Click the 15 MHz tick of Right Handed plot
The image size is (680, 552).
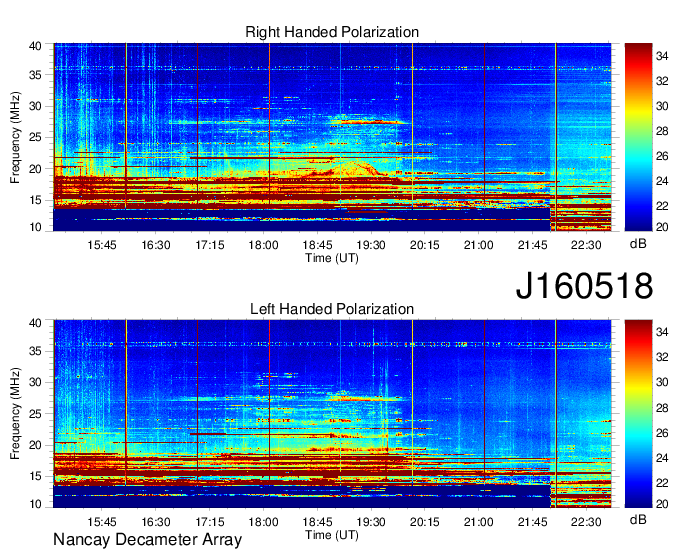click(x=35, y=200)
